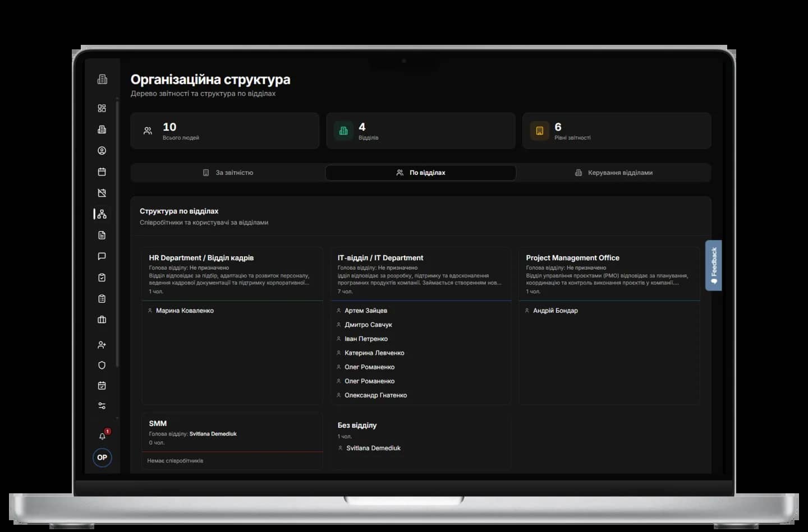Viewport: 808px width, 532px height.
Task: Select employee Марина Коваленко
Action: [185, 311]
